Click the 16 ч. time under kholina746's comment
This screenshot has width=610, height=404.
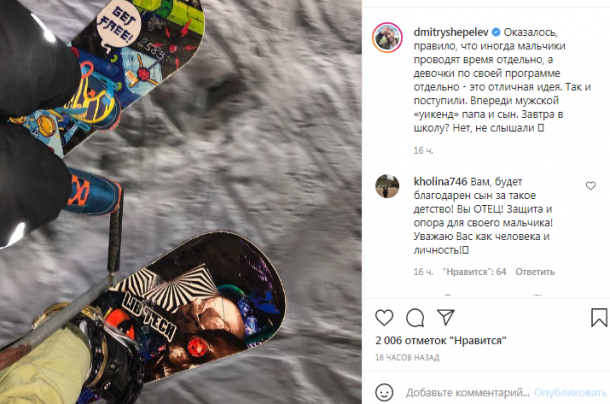[x=423, y=272]
